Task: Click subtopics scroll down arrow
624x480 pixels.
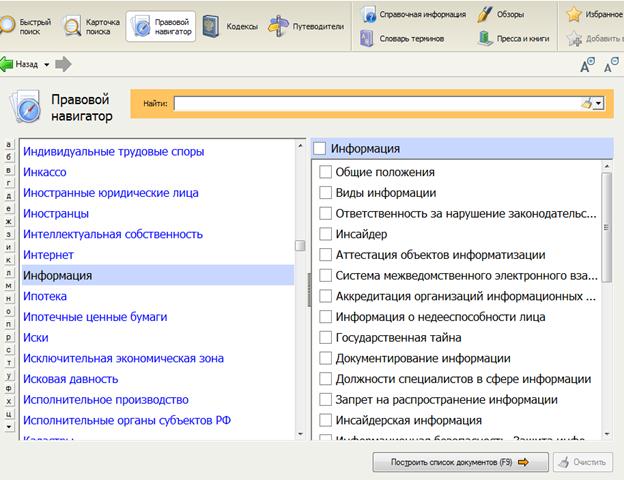Action: tap(606, 434)
